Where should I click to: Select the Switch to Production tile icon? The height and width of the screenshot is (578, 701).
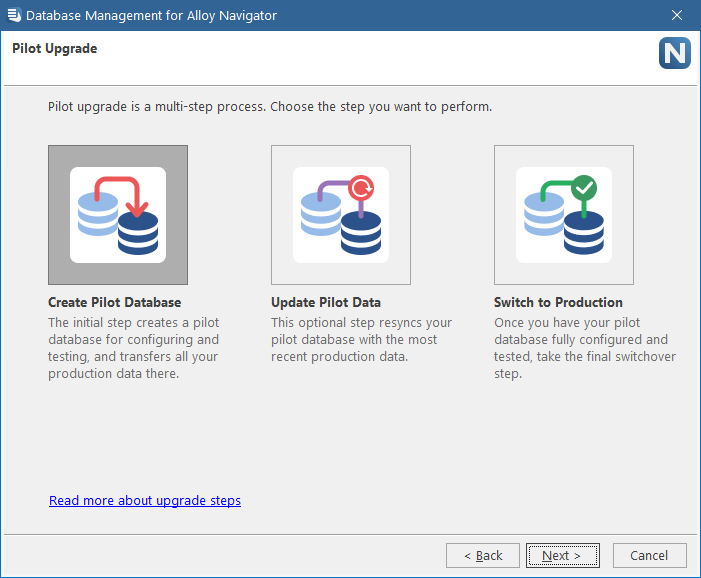point(564,215)
